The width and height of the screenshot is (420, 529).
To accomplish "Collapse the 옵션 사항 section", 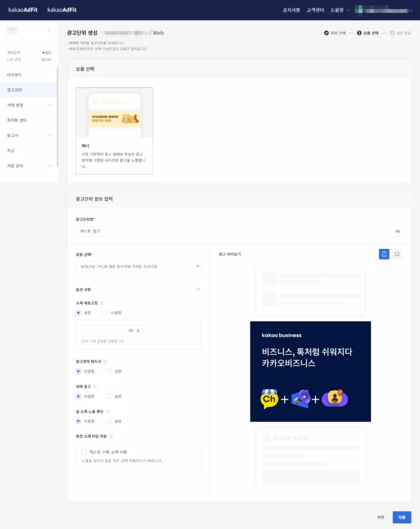I will tap(198, 289).
